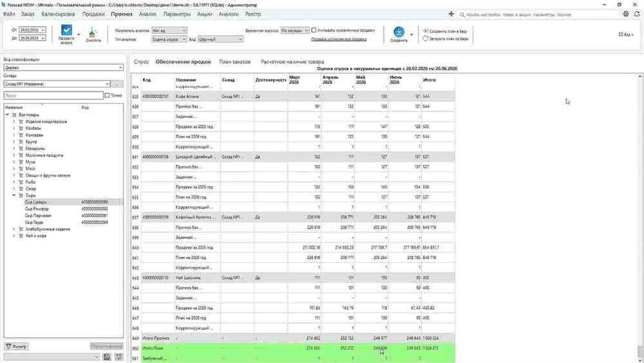This screenshot has height=363, width=644.
Task: Click the Фильтр button
Action: pos(17,346)
